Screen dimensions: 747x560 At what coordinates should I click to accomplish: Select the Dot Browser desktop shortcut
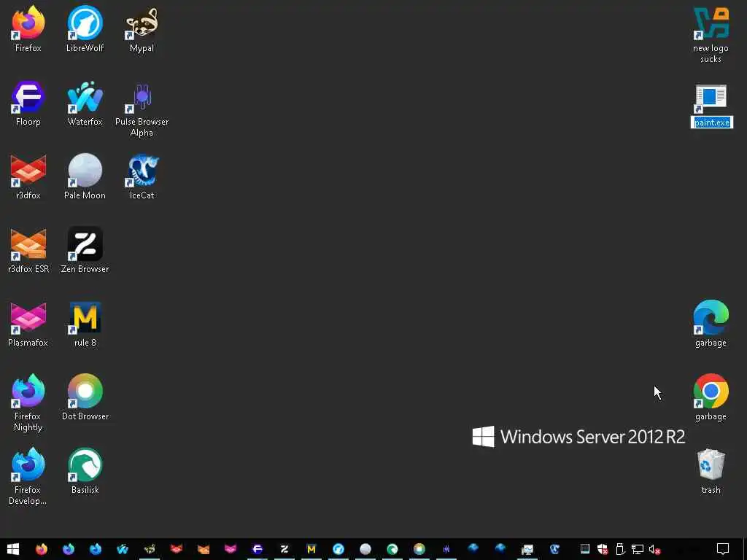85,397
